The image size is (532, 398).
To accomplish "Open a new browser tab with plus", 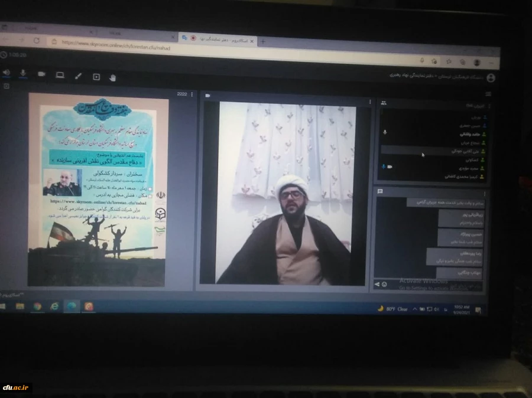I will pyautogui.click(x=263, y=41).
